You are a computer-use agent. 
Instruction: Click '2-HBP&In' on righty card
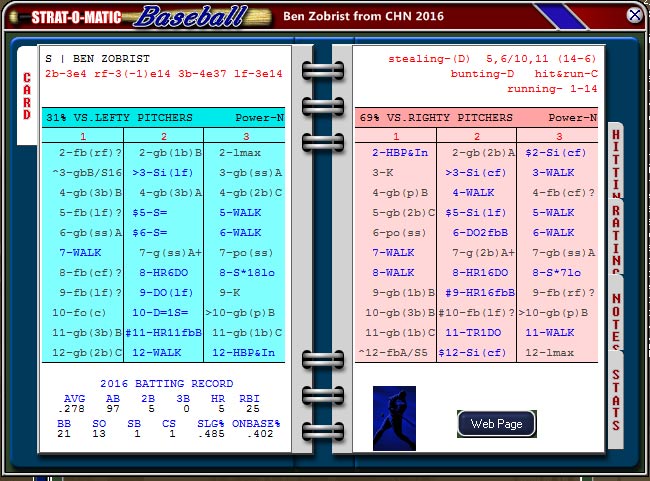[x=400, y=153]
